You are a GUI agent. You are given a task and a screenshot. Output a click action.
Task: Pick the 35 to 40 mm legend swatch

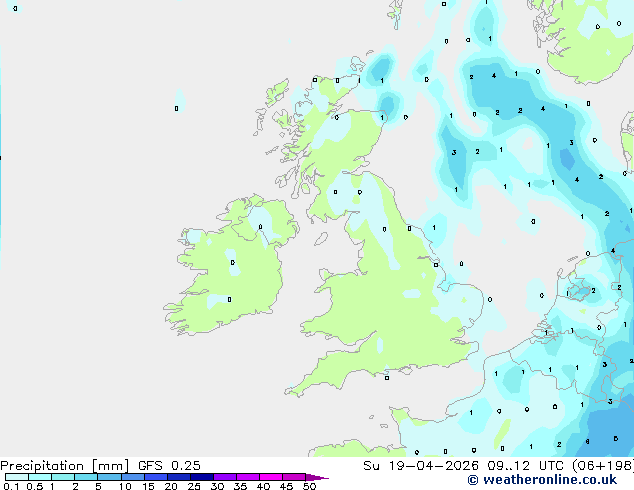click(248, 477)
